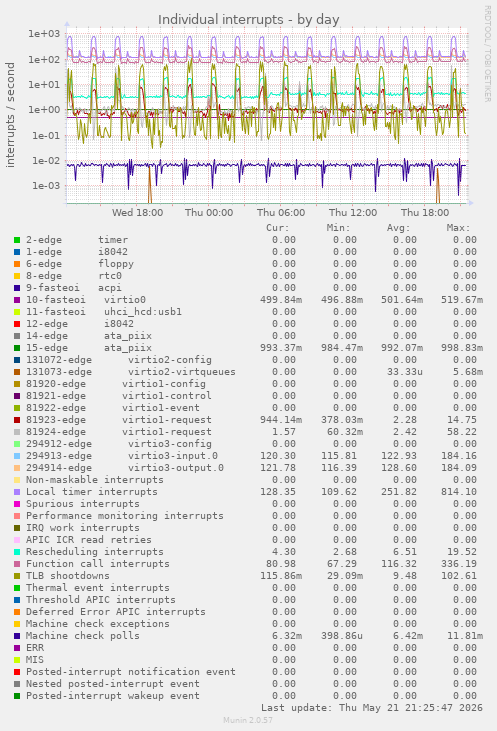Click the 2-edge timer green color swatch
The height and width of the screenshot is (731, 497).
click(17, 240)
